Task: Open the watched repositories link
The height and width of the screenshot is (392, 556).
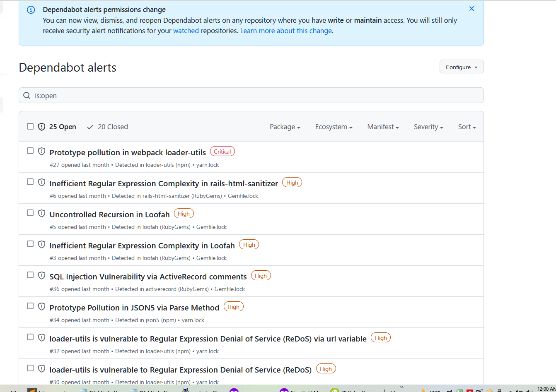Action: 186,31
